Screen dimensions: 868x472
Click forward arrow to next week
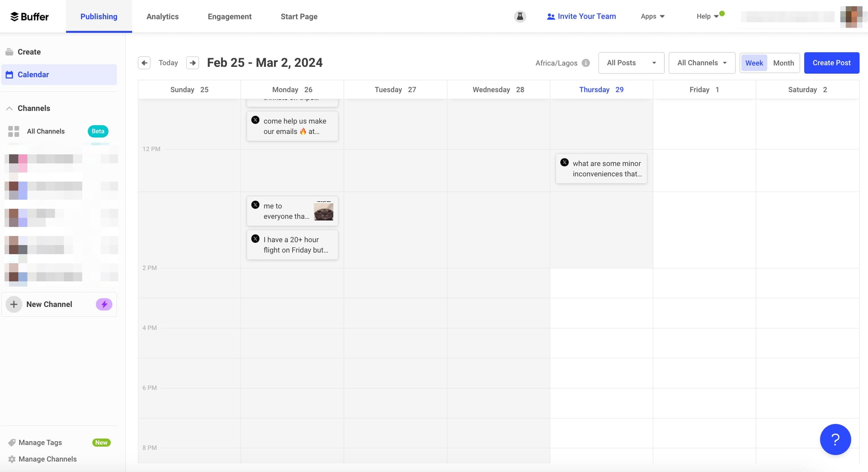point(192,63)
